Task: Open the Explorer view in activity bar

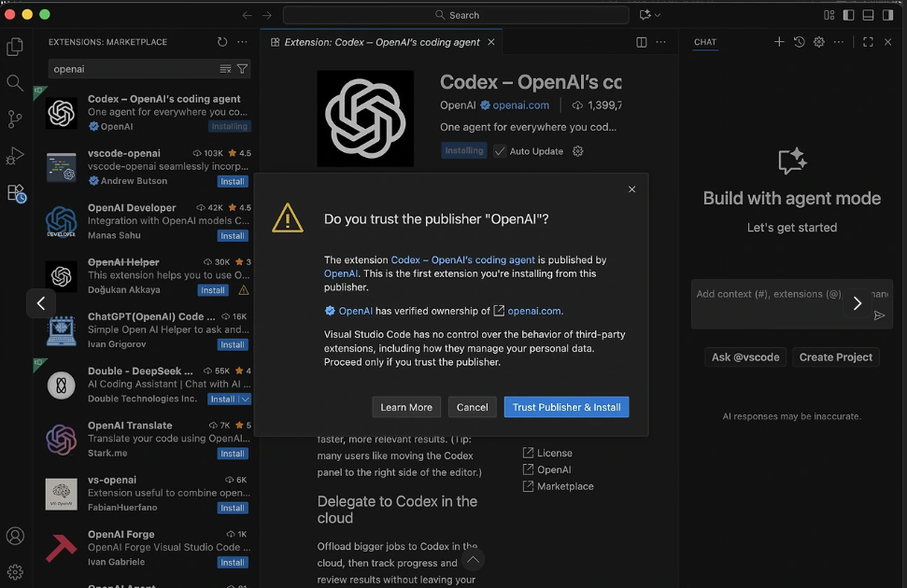Action: [15, 47]
